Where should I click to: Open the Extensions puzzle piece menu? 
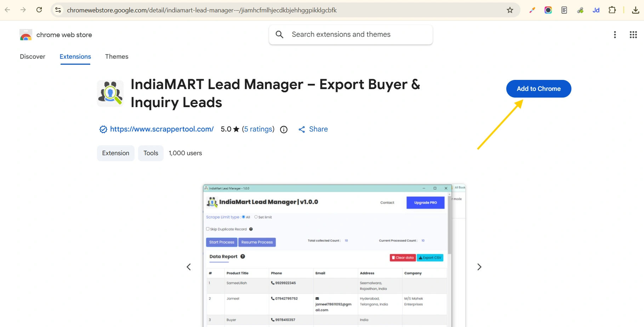tap(612, 10)
